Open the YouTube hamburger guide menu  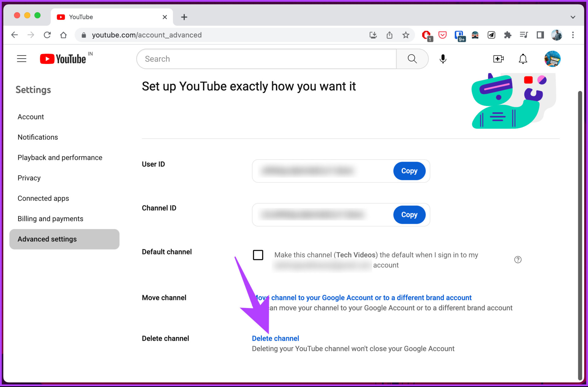tap(21, 59)
